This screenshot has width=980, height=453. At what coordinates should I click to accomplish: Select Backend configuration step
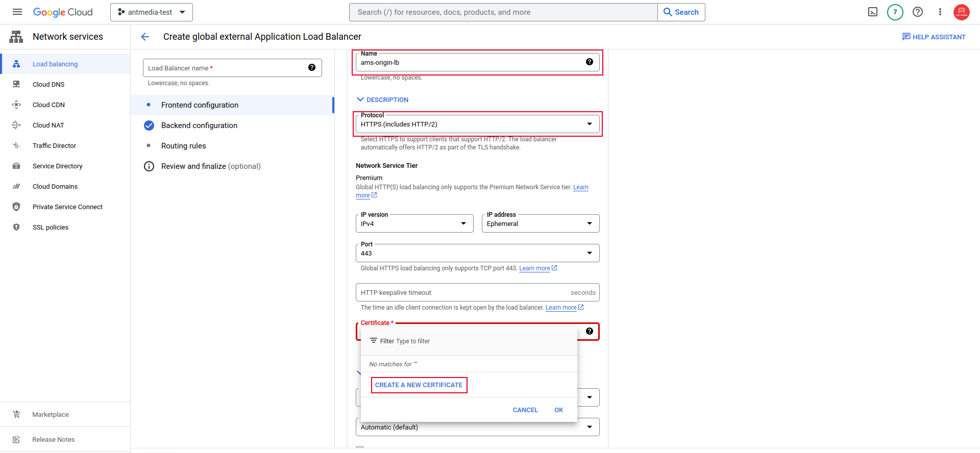coord(199,125)
